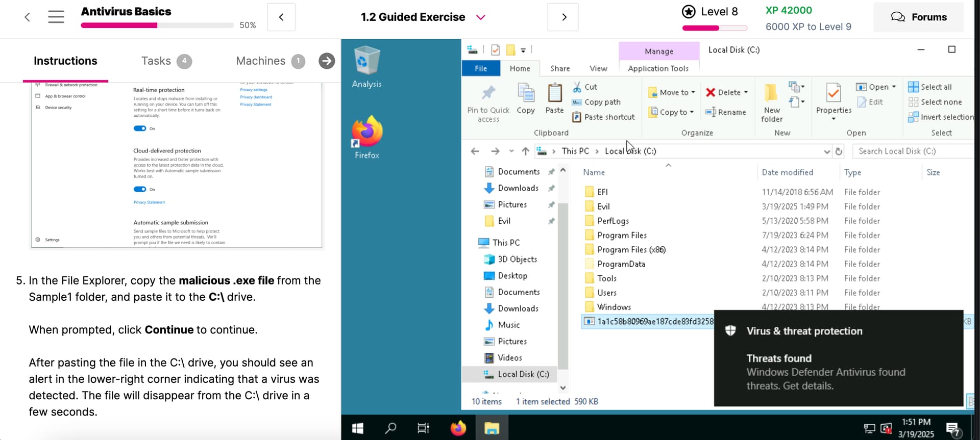Launch Firefox from the desktop shortcut
The image size is (980, 440).
(x=367, y=137)
